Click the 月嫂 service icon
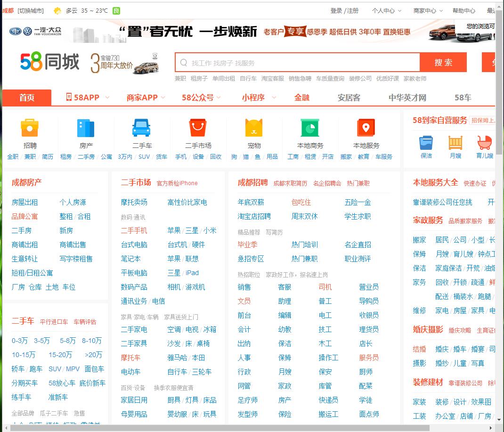This screenshot has width=504, height=432. pyautogui.click(x=455, y=143)
